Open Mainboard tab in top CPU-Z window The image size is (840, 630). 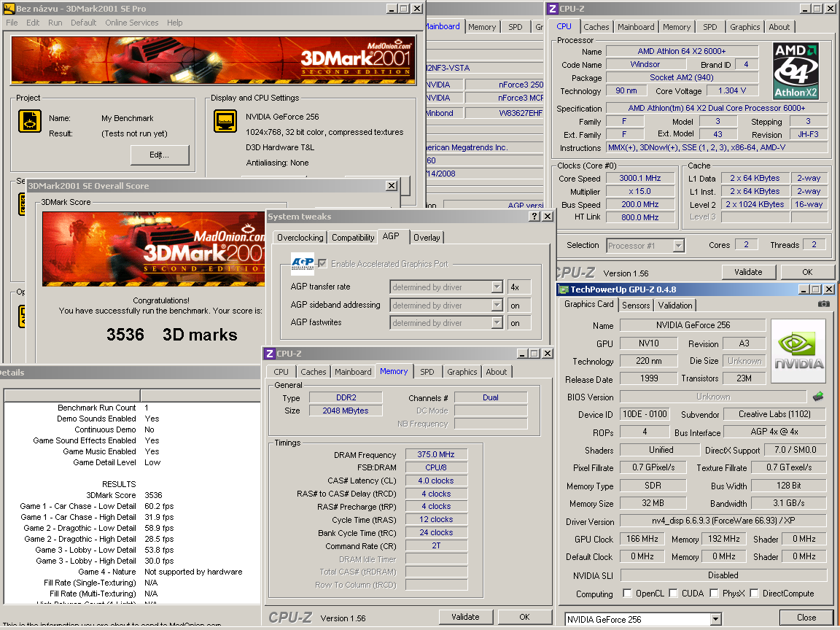coord(635,27)
